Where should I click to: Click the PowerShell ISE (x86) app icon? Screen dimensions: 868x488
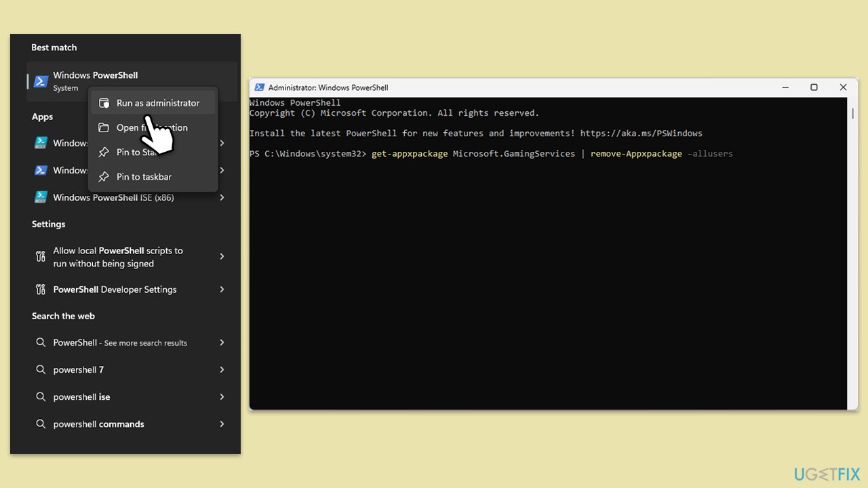coord(41,197)
